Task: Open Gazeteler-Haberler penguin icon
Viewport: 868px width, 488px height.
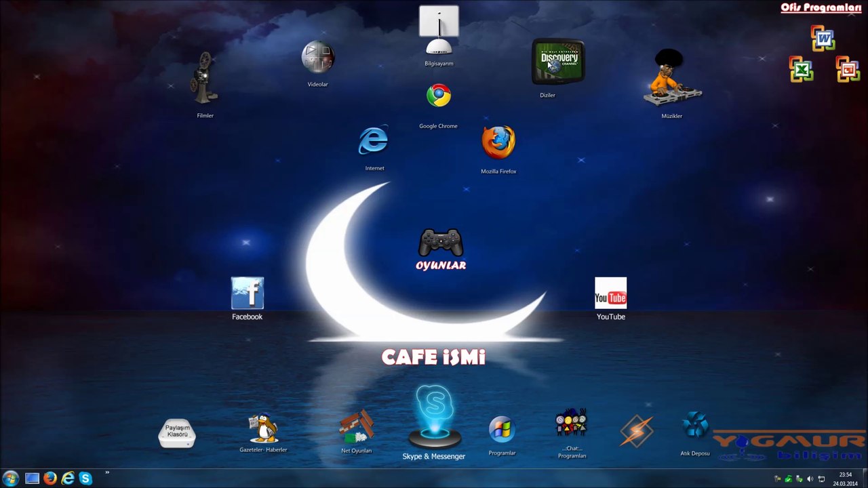Action: point(263,428)
